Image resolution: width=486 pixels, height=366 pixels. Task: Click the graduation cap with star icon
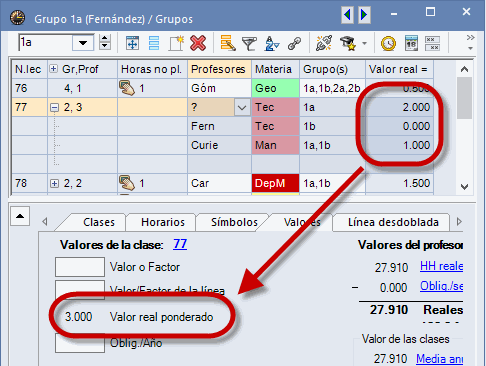[x=348, y=43]
